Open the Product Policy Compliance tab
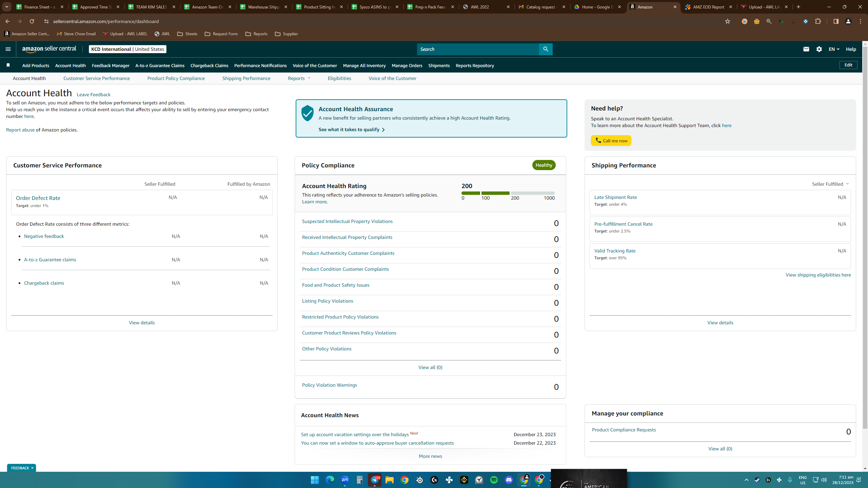This screenshot has width=868, height=488. point(176,78)
